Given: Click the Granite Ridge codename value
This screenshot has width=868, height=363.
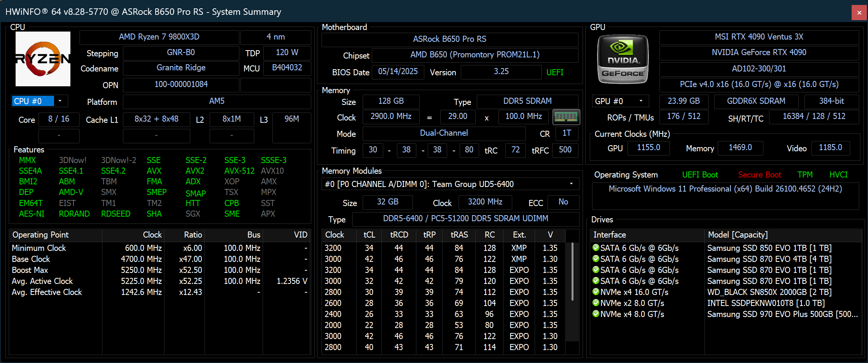Looking at the screenshot, I should pos(181,68).
